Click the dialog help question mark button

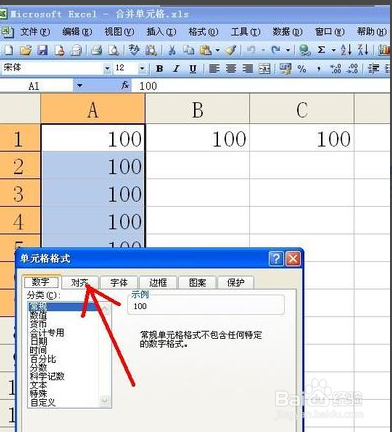[276, 259]
